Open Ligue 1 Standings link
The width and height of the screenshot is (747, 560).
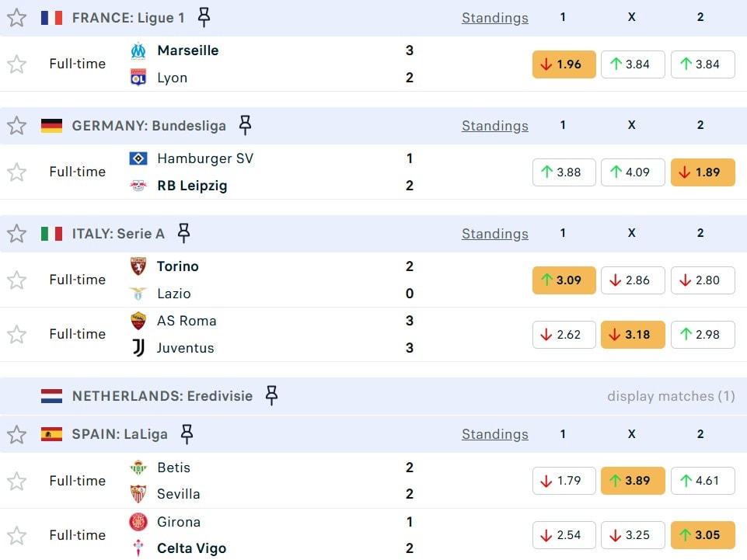(494, 18)
